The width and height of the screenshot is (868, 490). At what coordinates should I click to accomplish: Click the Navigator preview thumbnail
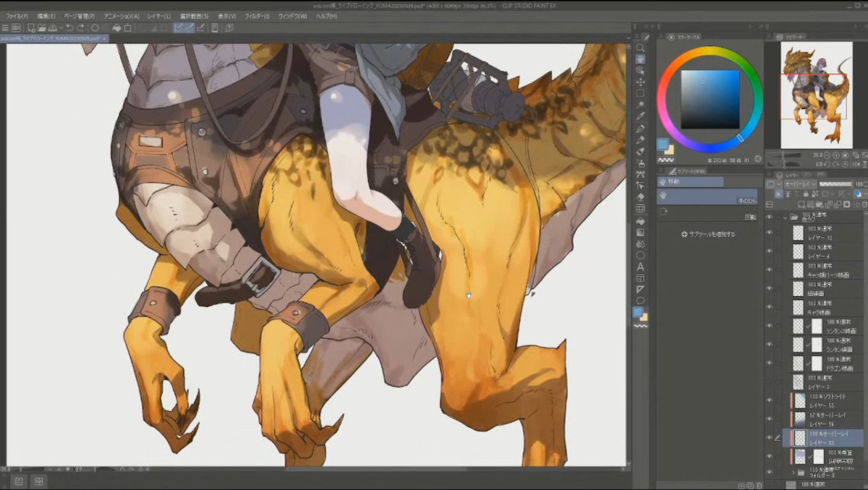coord(817,95)
